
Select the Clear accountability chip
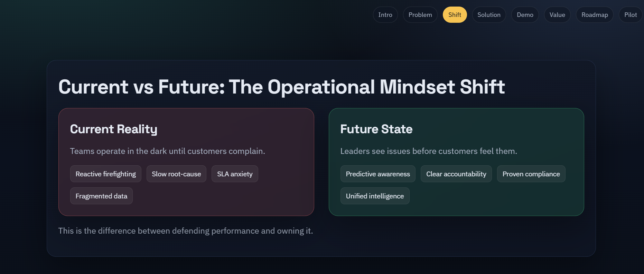click(456, 174)
